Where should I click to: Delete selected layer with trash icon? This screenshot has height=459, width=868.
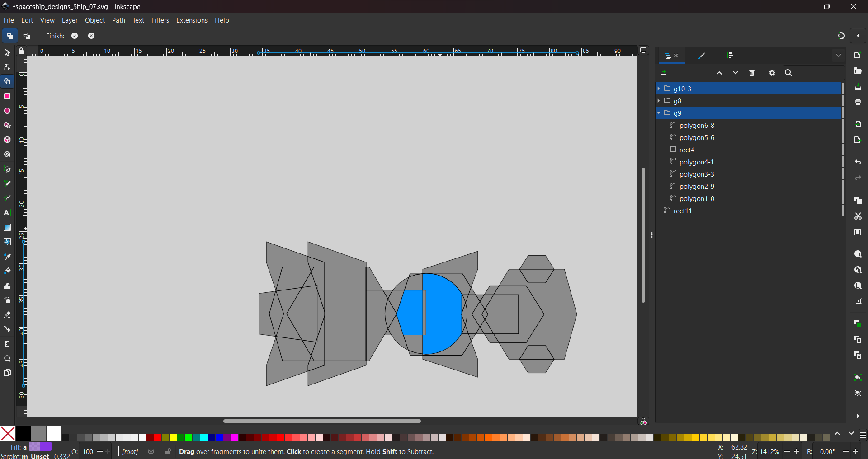coord(752,73)
